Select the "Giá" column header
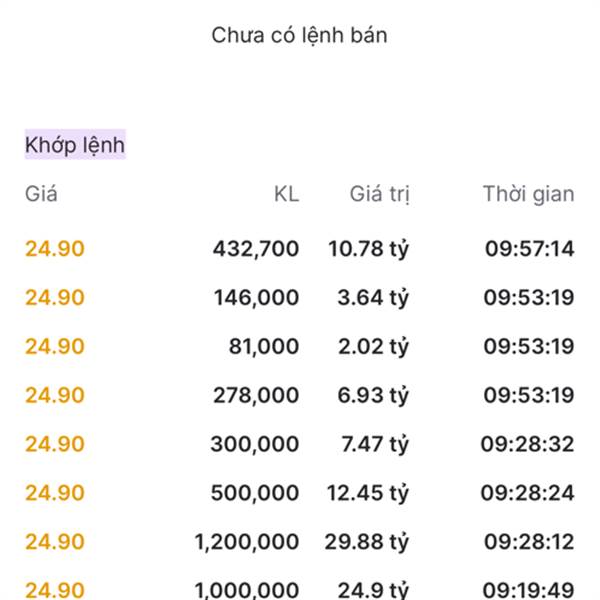The height and width of the screenshot is (600, 600). point(41,194)
